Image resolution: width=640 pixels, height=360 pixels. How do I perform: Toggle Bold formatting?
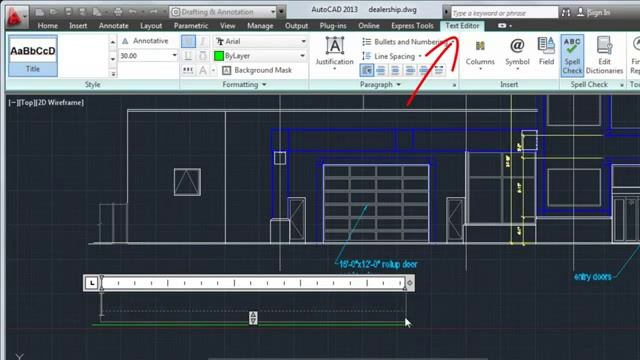[x=188, y=41]
